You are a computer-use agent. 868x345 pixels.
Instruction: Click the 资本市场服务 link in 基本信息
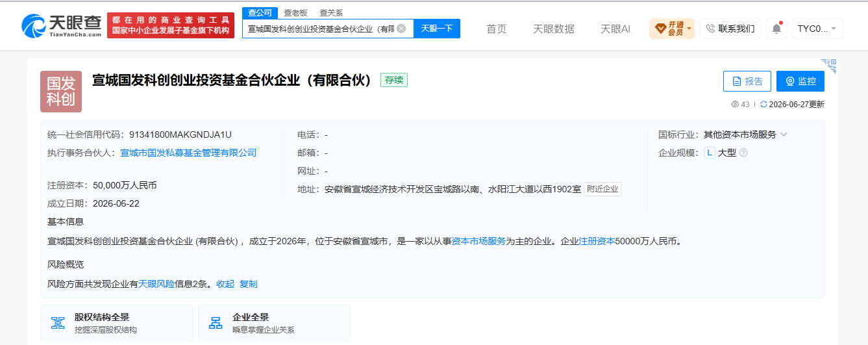pos(478,241)
